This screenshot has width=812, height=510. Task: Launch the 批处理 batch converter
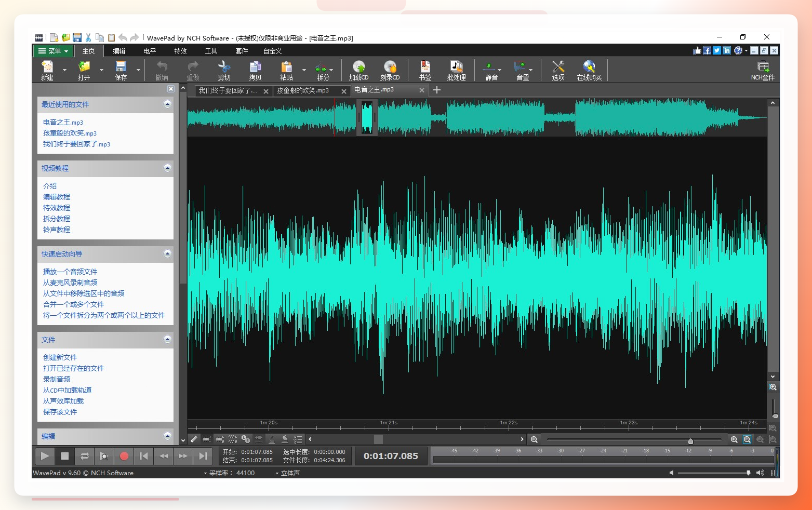point(456,70)
